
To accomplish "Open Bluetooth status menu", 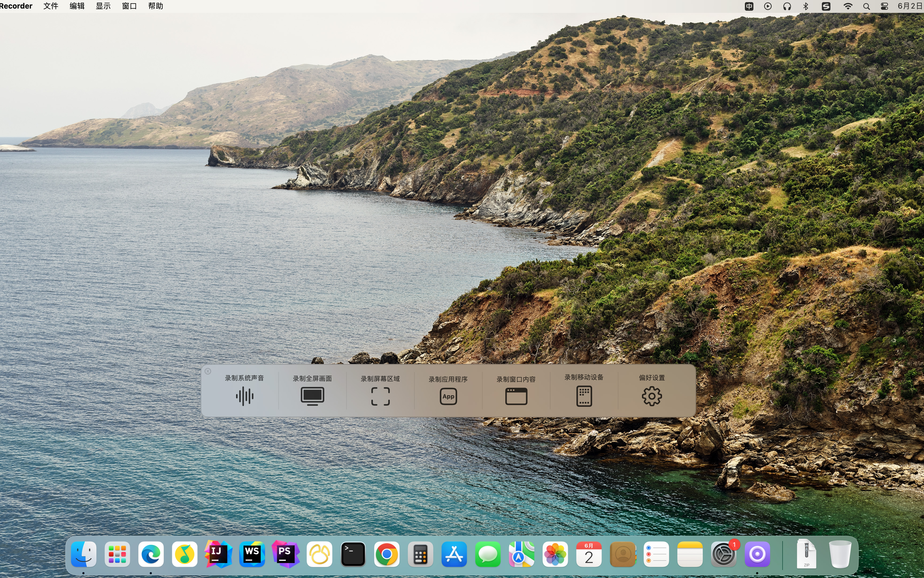I will click(x=806, y=6).
